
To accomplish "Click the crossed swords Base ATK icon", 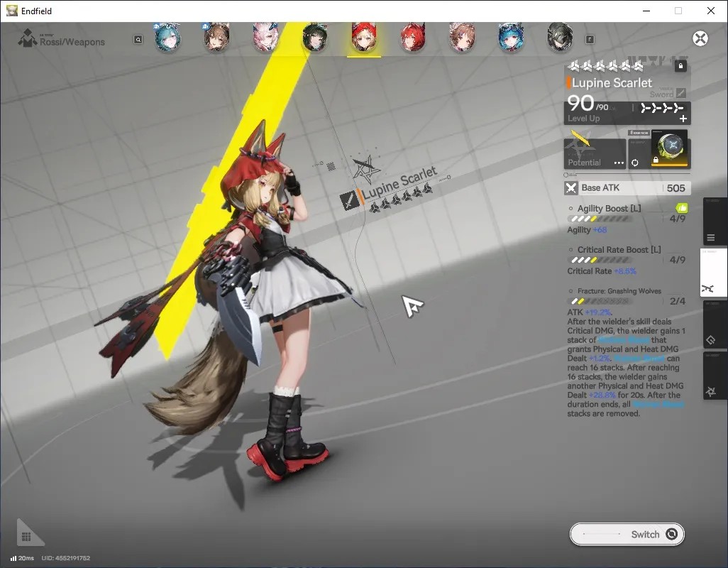I will click(571, 188).
